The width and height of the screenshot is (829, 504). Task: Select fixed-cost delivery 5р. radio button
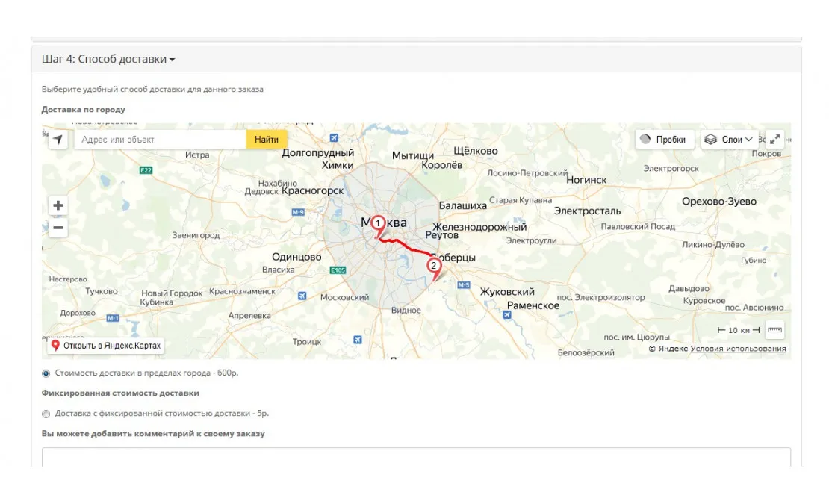click(46, 414)
